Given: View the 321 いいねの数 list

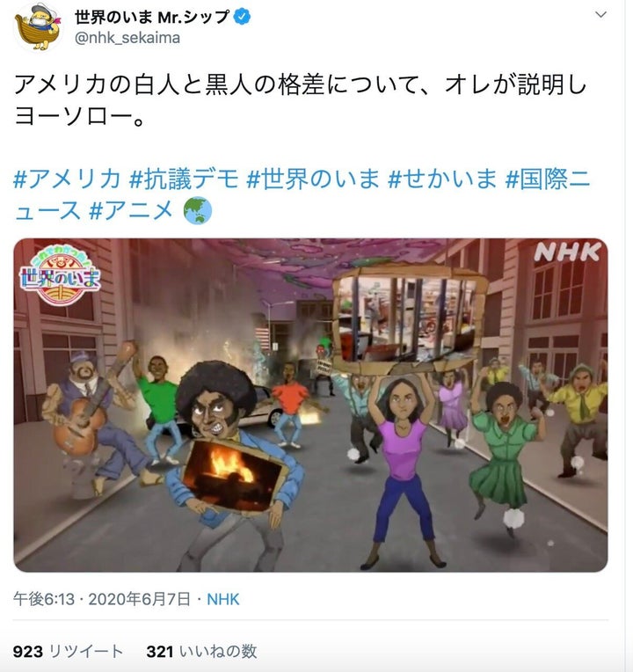Looking at the screenshot, I should pos(201,652).
